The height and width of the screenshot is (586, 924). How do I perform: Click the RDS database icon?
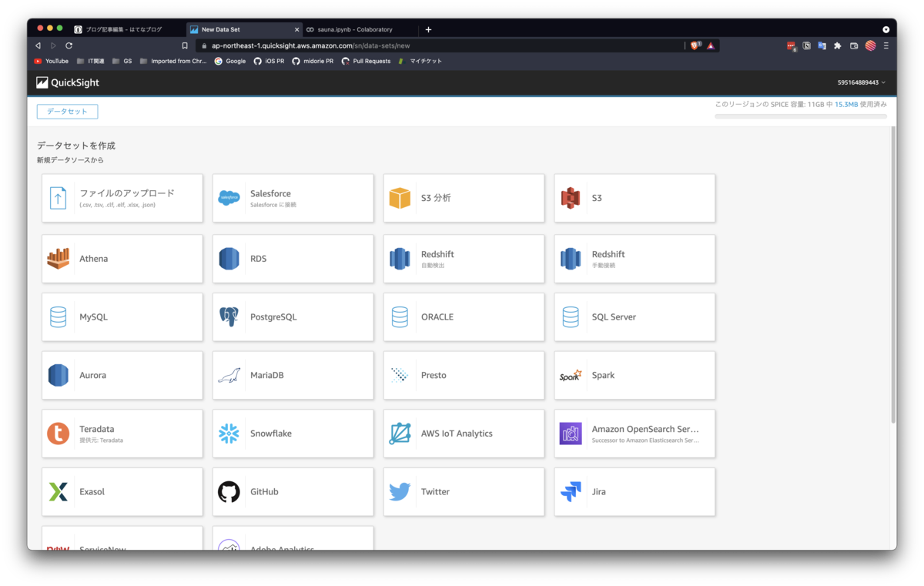click(x=229, y=259)
